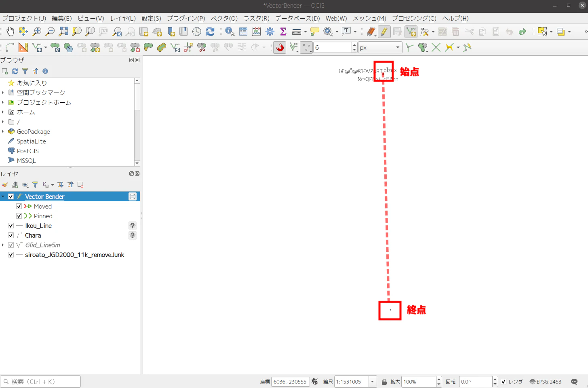
Task: Expand プロジェクトホーム in Browser
Action: click(x=3, y=102)
